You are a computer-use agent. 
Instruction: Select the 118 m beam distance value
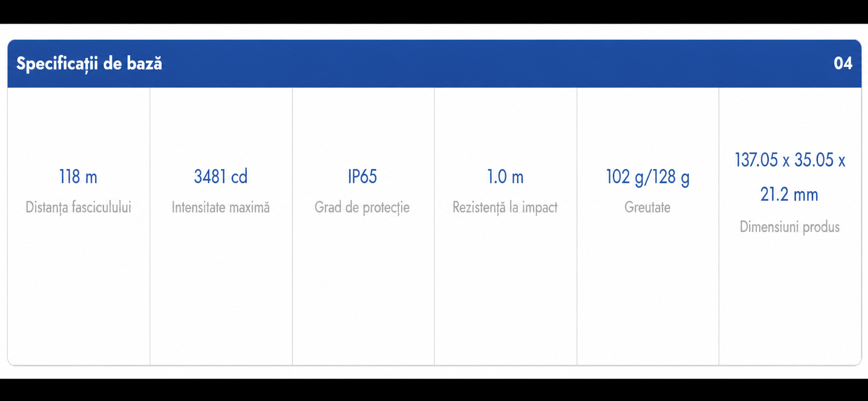78,177
